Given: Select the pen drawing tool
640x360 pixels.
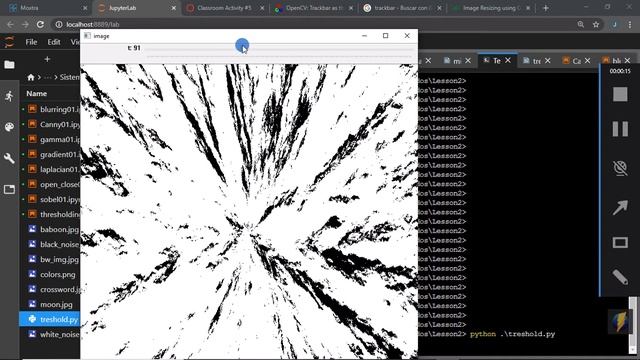Looking at the screenshot, I should pyautogui.click(x=620, y=277).
